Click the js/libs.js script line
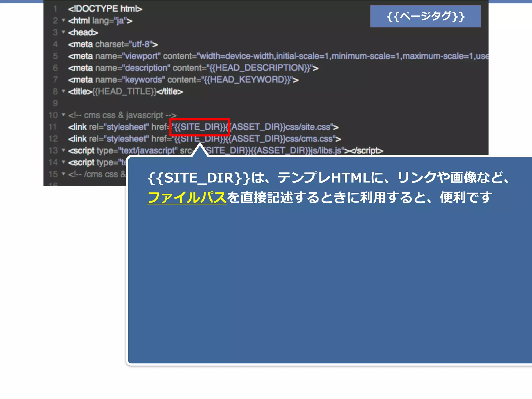 pyautogui.click(x=226, y=151)
